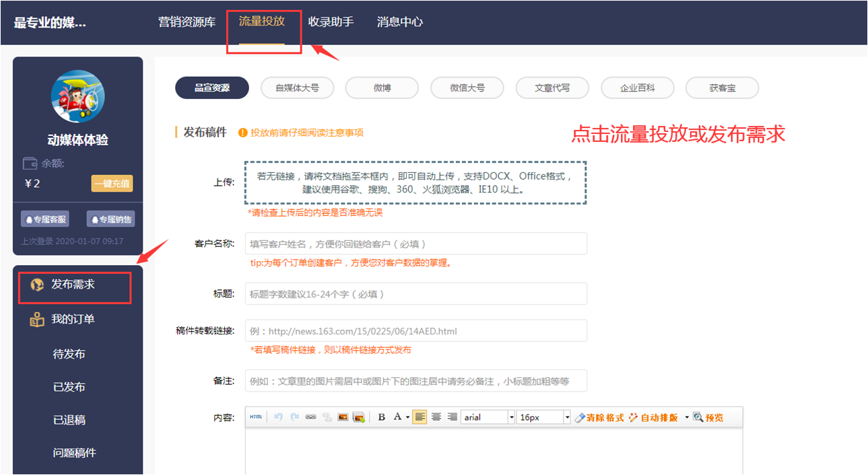Open the font color dropdown arrow
Image resolution: width=868 pixels, height=475 pixels.
coord(407,417)
